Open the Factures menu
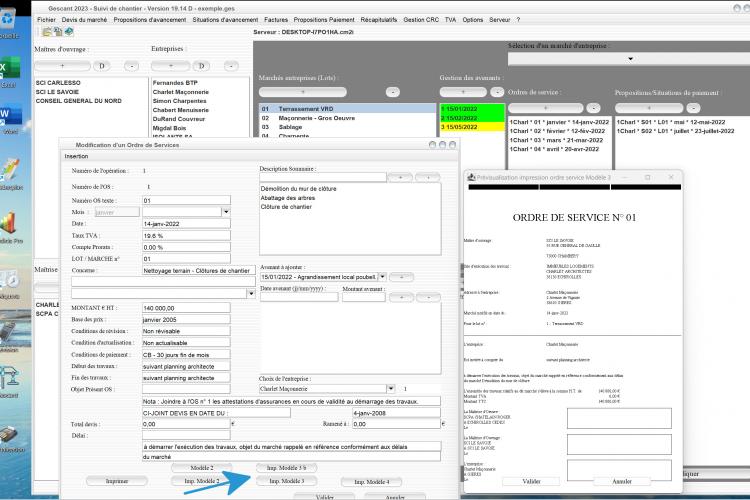 click(276, 20)
